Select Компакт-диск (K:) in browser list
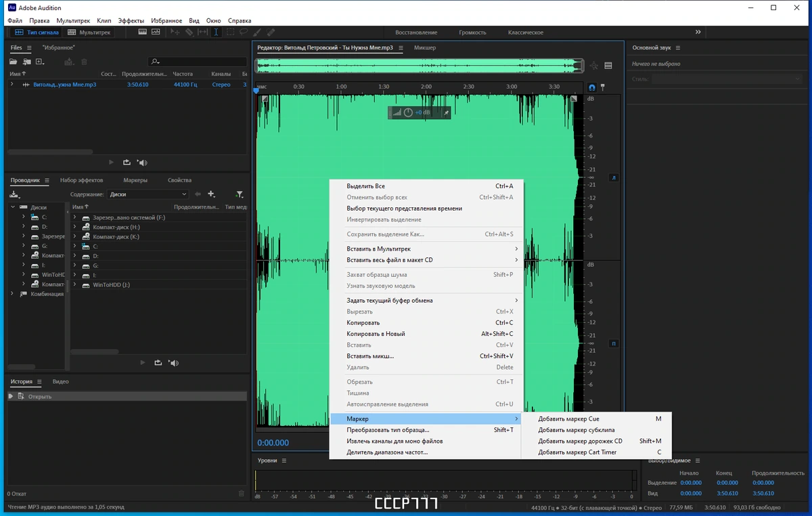This screenshot has width=812, height=516. [116, 237]
